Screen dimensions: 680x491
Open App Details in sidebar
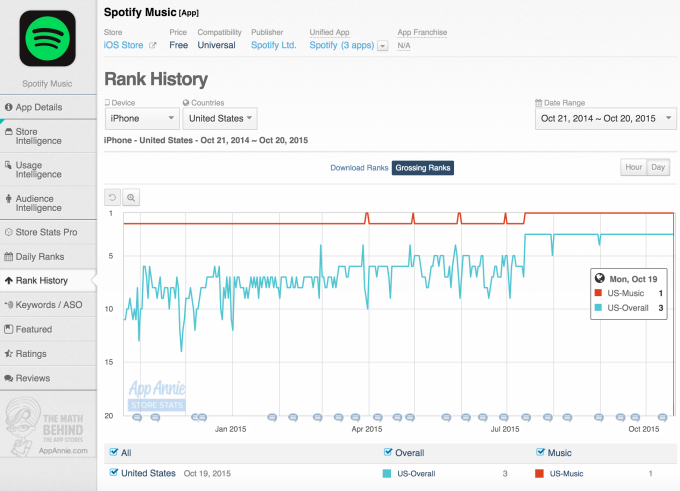[x=48, y=107]
